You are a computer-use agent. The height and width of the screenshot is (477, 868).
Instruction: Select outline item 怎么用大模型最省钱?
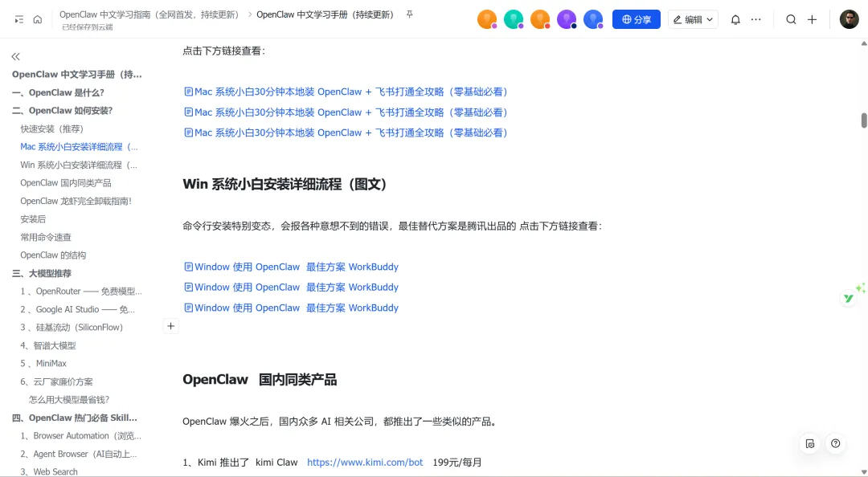(x=69, y=400)
